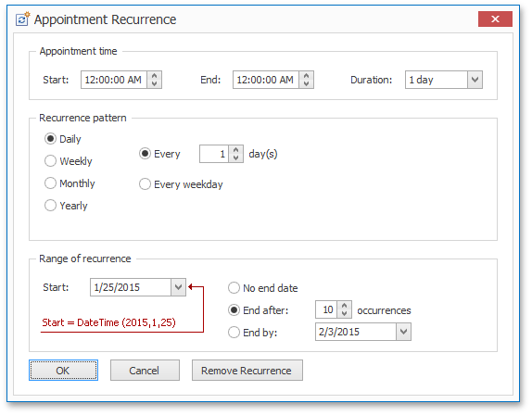Open the Duration dropdown
The image size is (532, 416).
point(475,80)
